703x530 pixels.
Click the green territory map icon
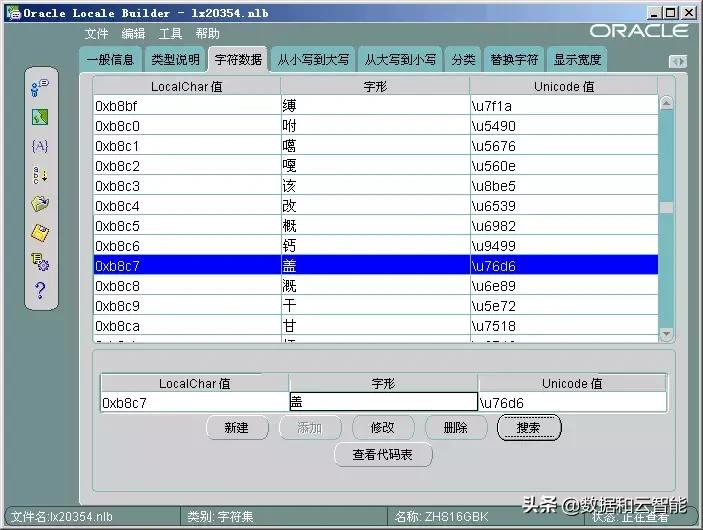(x=40, y=117)
